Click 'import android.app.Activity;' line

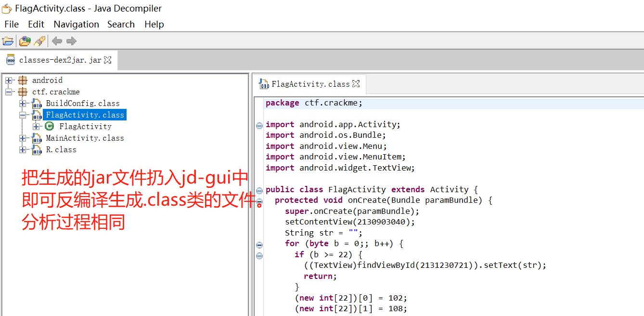pos(333,124)
